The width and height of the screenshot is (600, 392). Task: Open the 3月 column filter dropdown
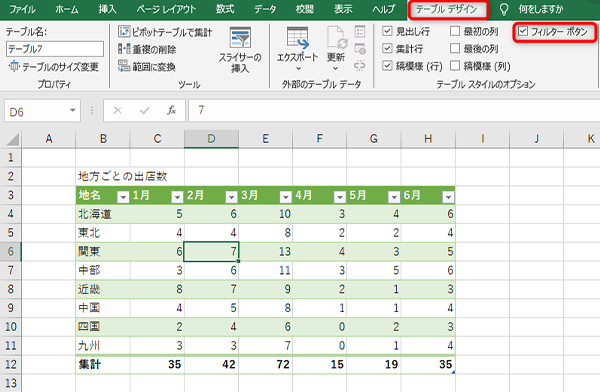[285, 197]
